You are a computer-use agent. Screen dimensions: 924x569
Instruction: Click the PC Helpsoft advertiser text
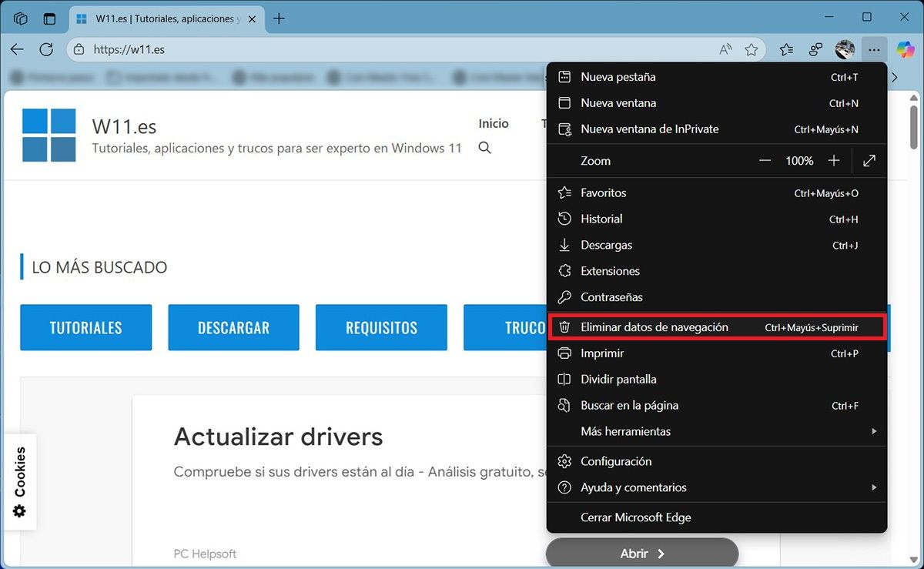(205, 554)
